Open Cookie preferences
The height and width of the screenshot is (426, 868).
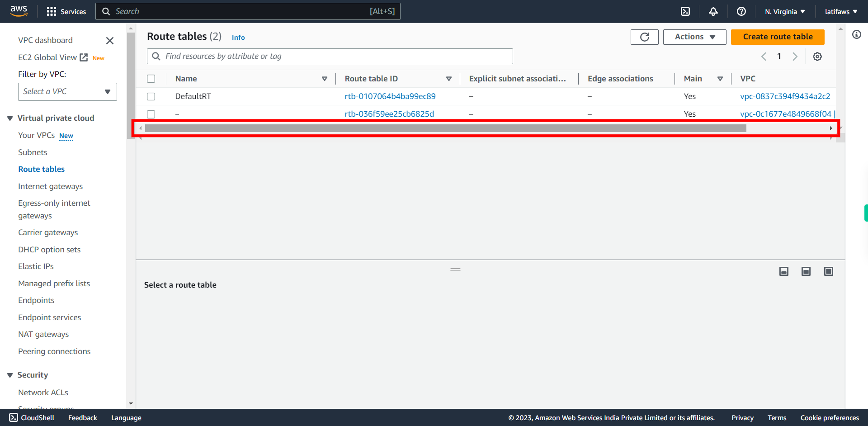[x=830, y=418]
